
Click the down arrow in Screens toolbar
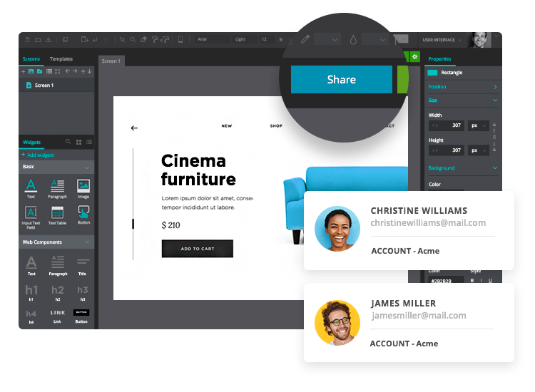point(89,71)
